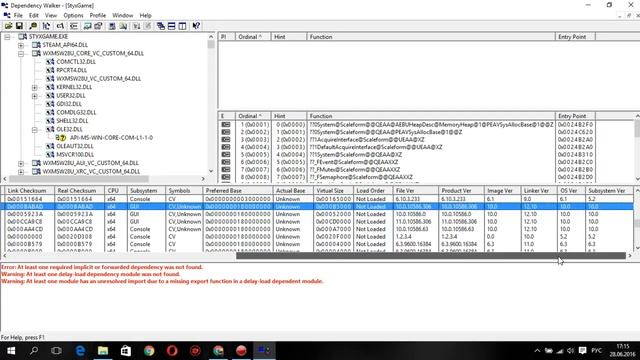
Task: Sort modules by Subsystem Ver column header
Action: point(609,191)
